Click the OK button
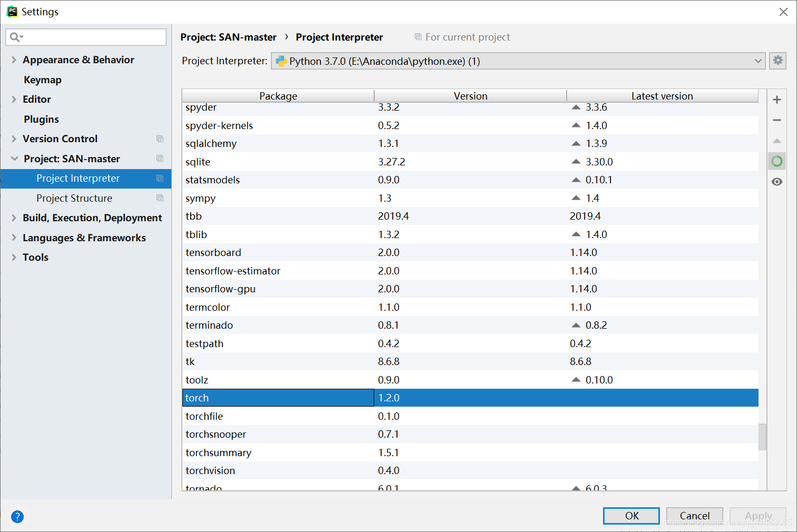Screen dimensions: 797x532 point(631,516)
